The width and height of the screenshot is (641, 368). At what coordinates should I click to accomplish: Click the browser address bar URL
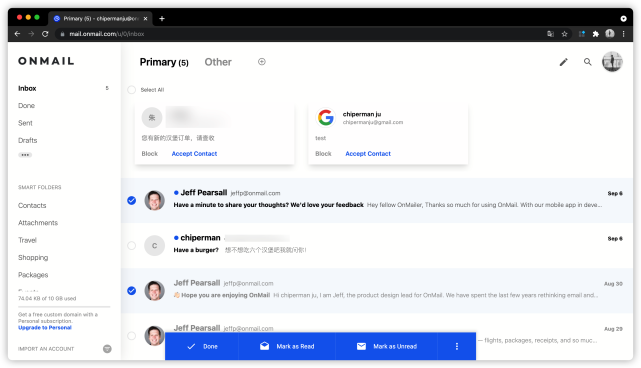[x=106, y=34]
